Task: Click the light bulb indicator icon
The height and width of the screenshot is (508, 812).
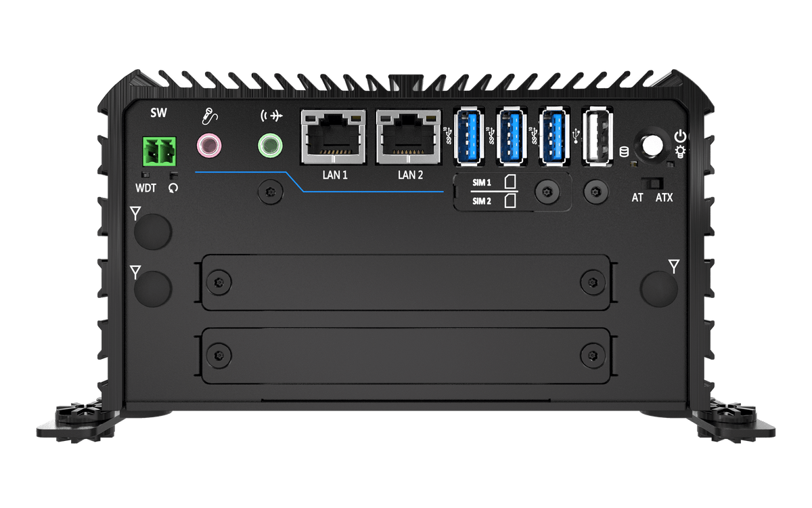Action: (680, 152)
